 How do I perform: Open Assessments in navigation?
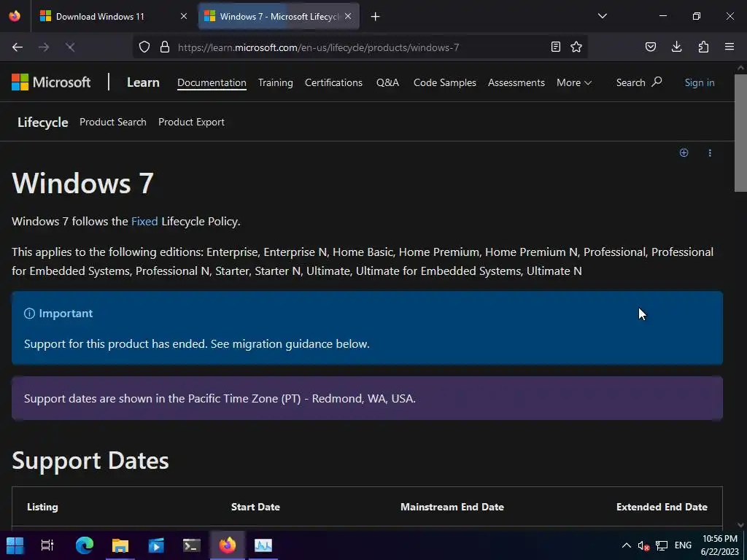coord(516,82)
